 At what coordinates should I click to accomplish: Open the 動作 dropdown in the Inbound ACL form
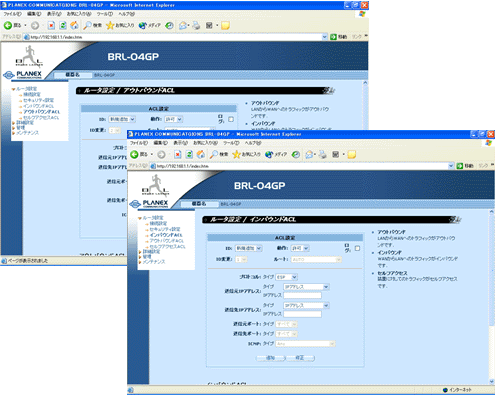pos(300,248)
